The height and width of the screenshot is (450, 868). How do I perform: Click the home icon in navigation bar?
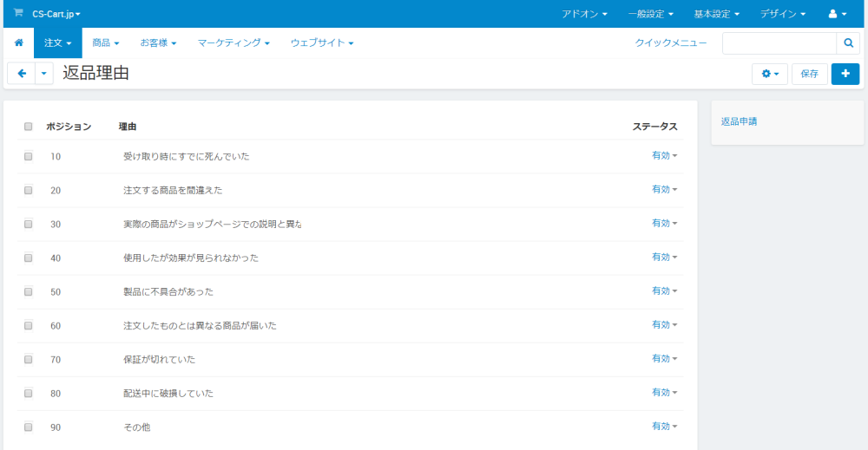point(18,42)
